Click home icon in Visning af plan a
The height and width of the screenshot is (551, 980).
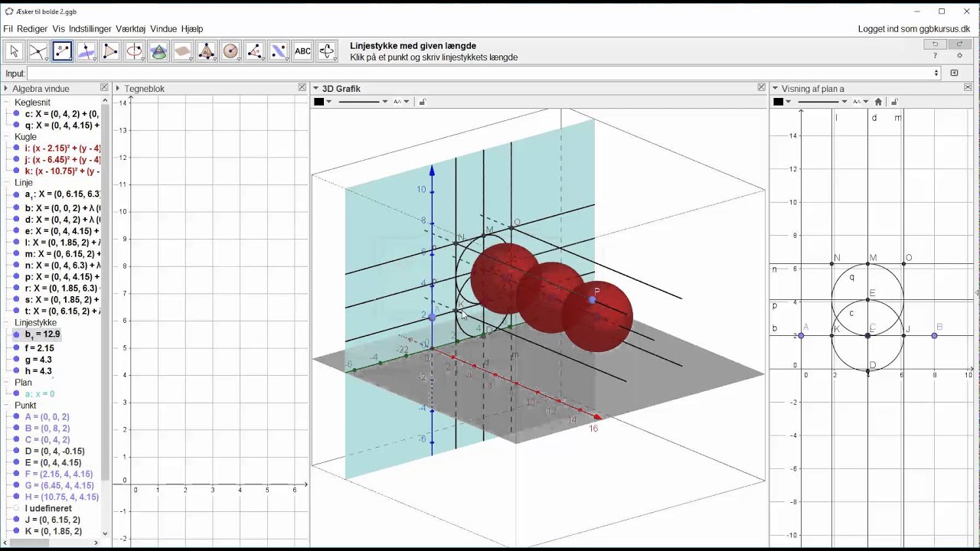tap(878, 102)
